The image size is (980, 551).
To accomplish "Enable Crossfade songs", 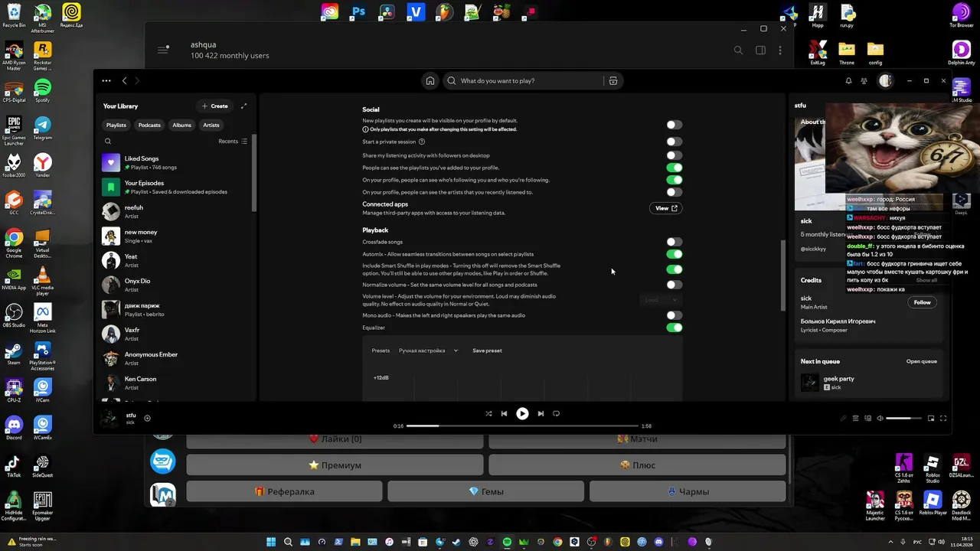I will [674, 242].
